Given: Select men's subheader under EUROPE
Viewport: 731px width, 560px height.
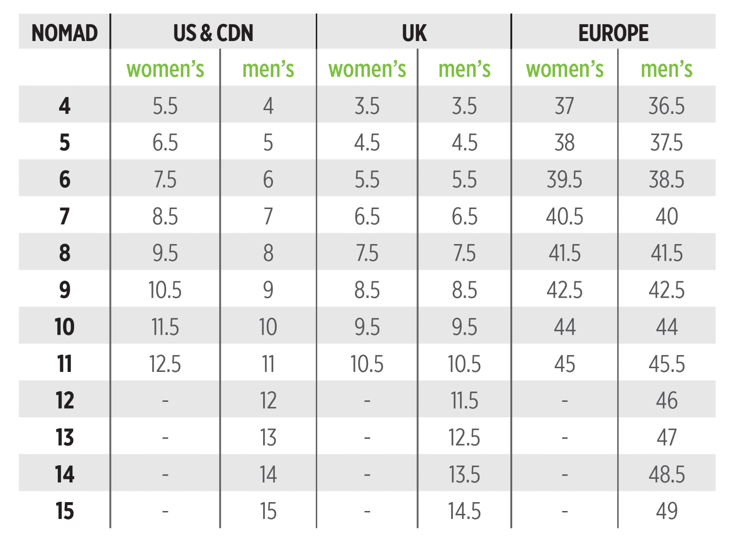Looking at the screenshot, I should (666, 69).
